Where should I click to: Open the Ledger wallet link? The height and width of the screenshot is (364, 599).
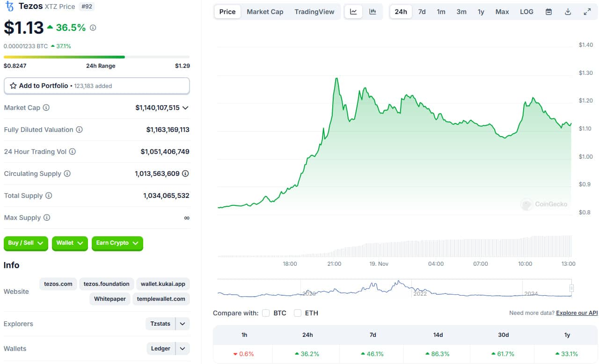pos(161,349)
